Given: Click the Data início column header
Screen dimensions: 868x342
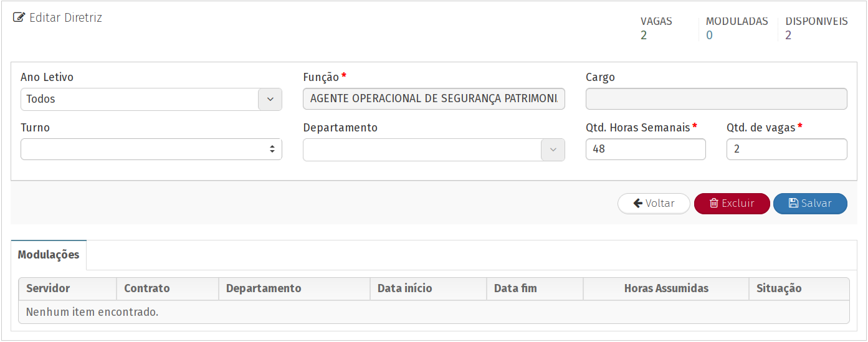Looking at the screenshot, I should 404,288.
